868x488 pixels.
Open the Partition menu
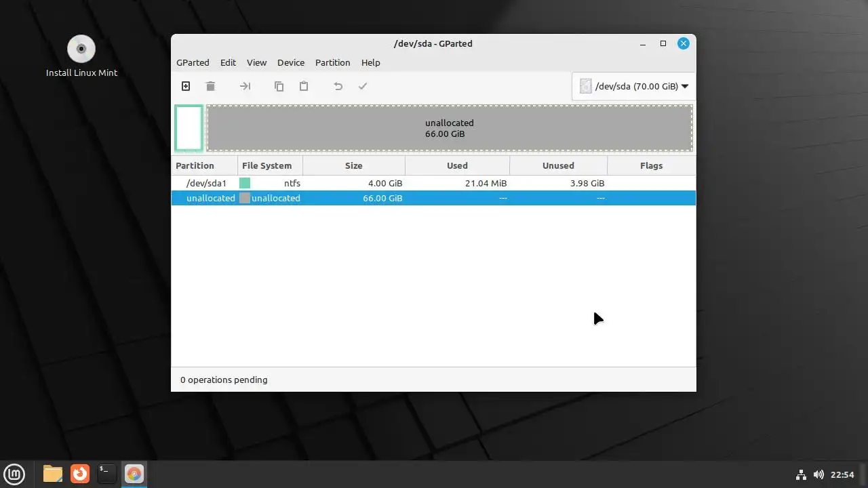pyautogui.click(x=332, y=62)
